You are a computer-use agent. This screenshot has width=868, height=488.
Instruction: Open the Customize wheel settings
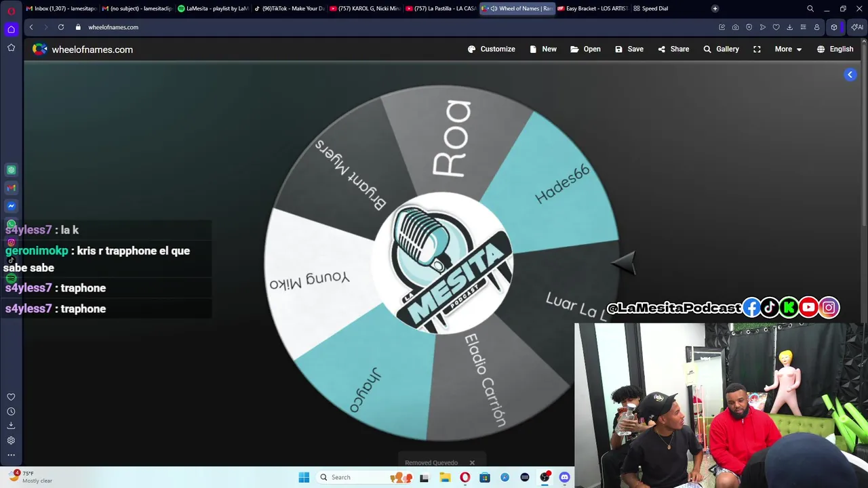[492, 49]
